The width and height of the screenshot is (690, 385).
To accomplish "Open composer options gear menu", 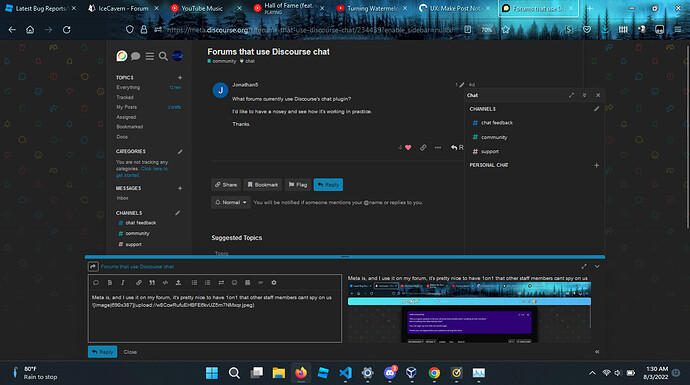I will pyautogui.click(x=274, y=282).
